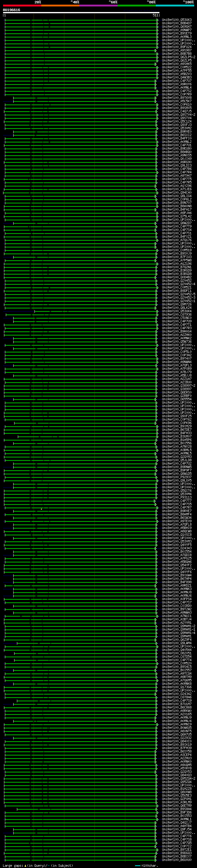197x868 pixels.
Task: Open hit UniRef100_A9NWP7
Action: (177, 30)
